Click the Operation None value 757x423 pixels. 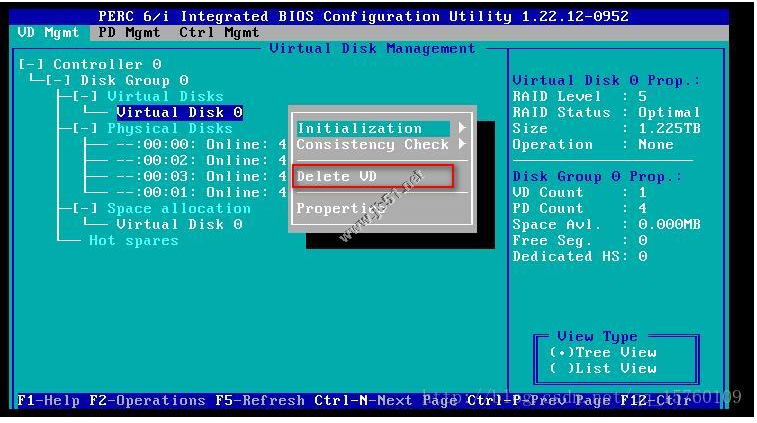coord(656,144)
